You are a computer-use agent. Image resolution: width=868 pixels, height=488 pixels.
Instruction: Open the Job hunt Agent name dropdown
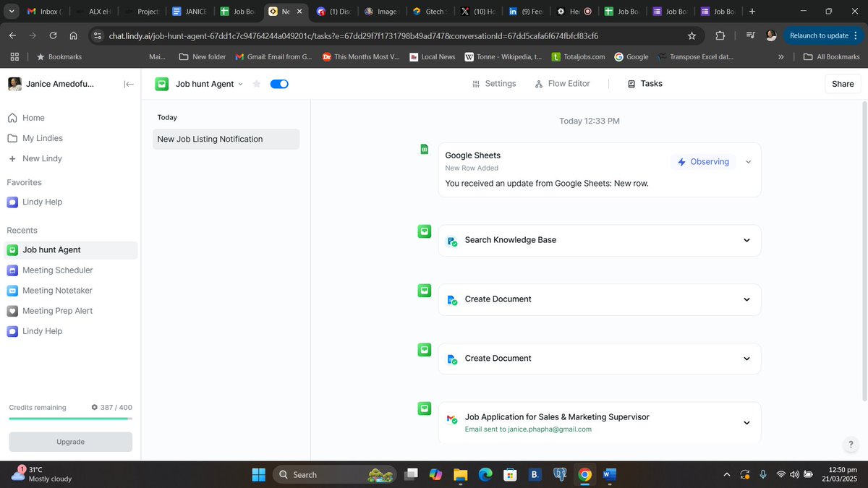210,84
